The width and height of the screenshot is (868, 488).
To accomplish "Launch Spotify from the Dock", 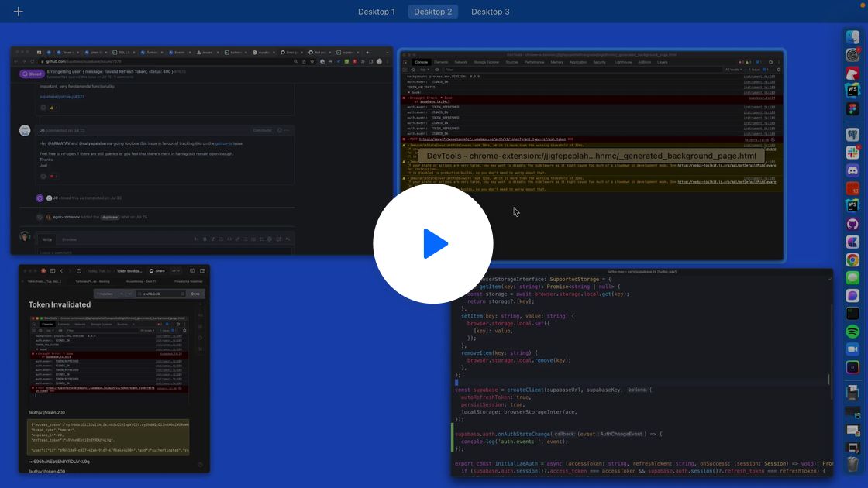I will pos(852,332).
